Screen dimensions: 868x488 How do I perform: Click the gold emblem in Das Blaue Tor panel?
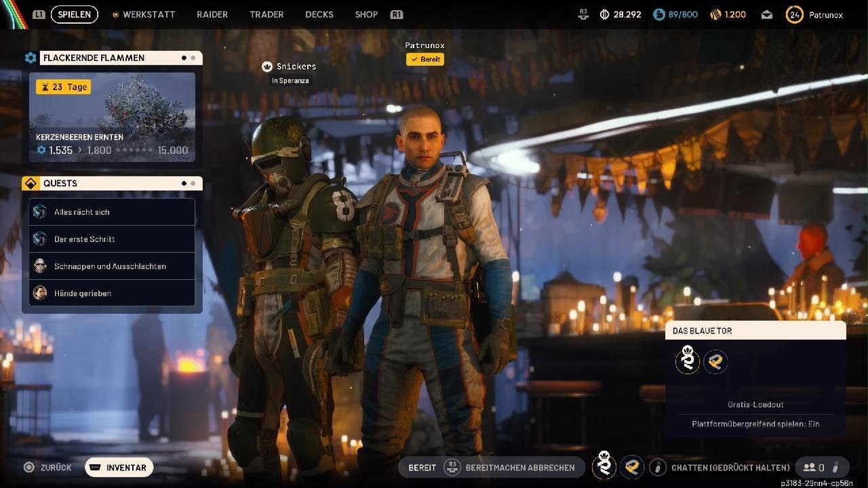tap(715, 362)
